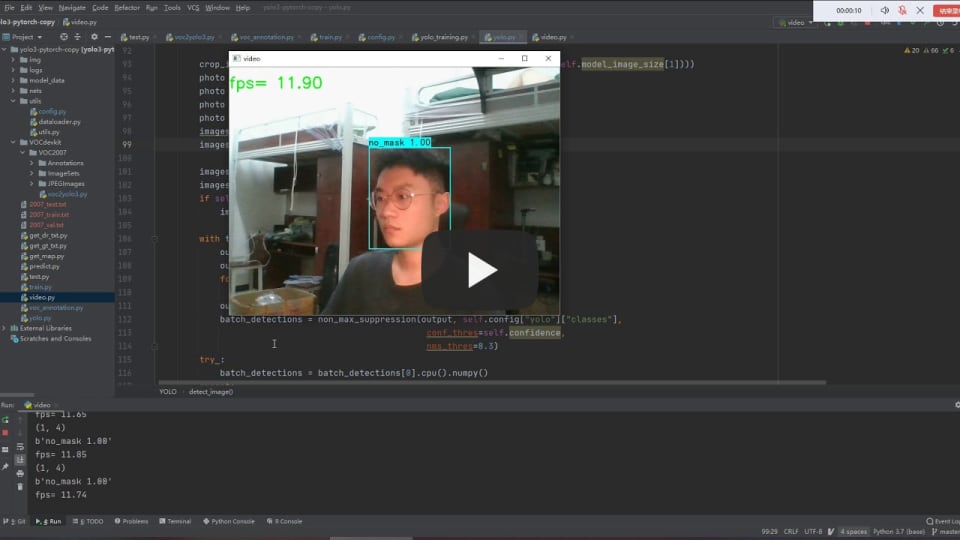
Task: Switch to train.py editor tab
Action: pyautogui.click(x=327, y=37)
